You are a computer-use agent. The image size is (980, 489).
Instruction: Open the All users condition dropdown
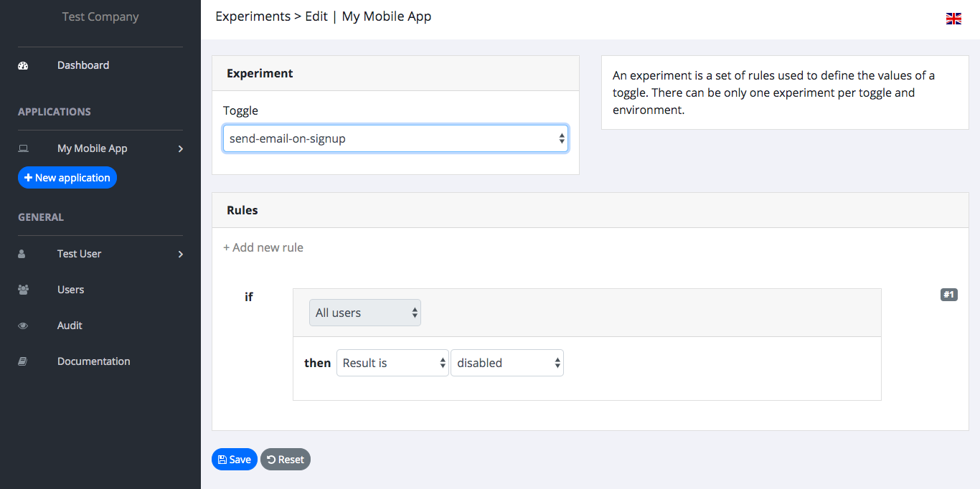click(x=364, y=312)
